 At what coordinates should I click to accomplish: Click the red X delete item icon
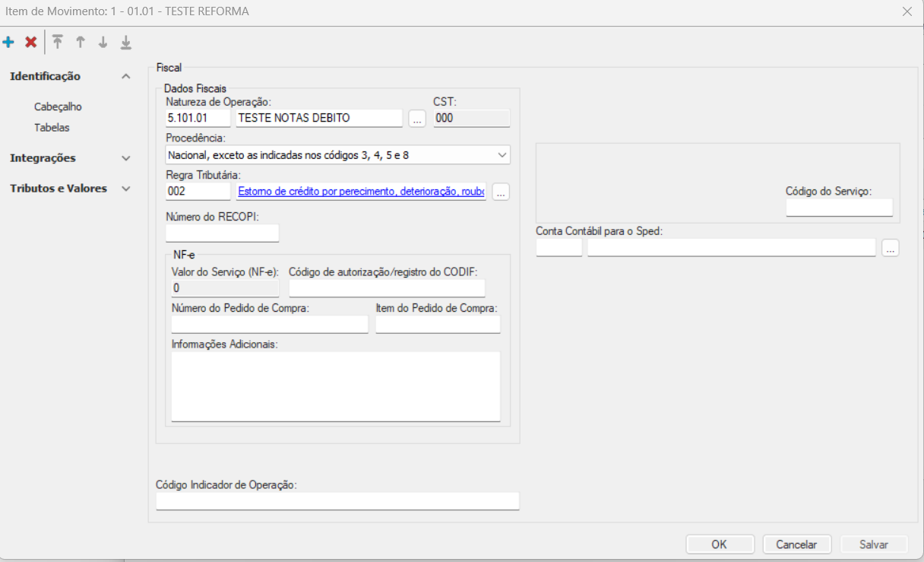pos(31,43)
